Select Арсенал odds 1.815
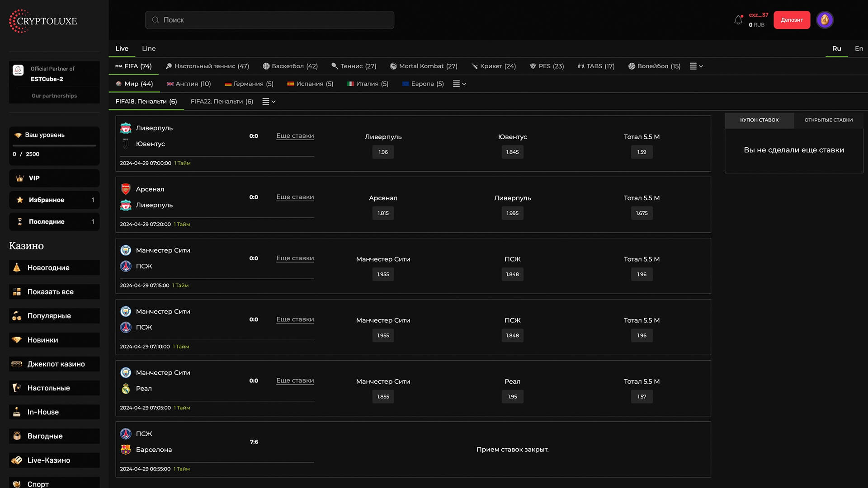 point(383,213)
